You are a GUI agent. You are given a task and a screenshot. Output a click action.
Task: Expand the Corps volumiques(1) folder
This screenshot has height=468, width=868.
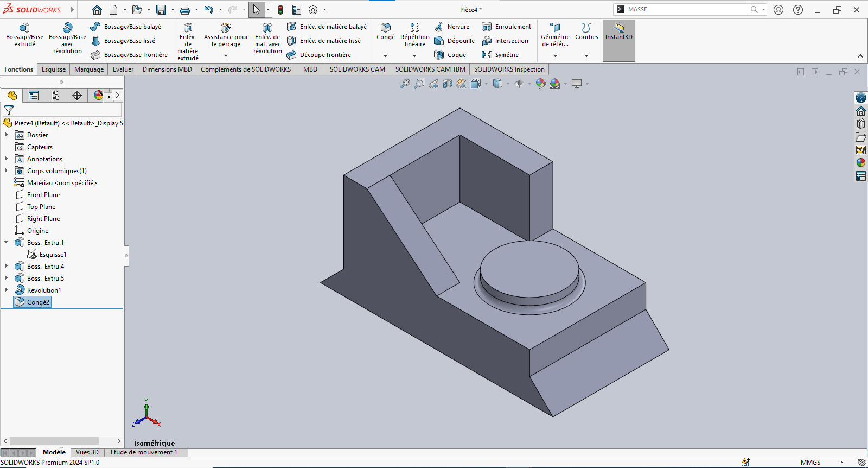tap(7, 171)
